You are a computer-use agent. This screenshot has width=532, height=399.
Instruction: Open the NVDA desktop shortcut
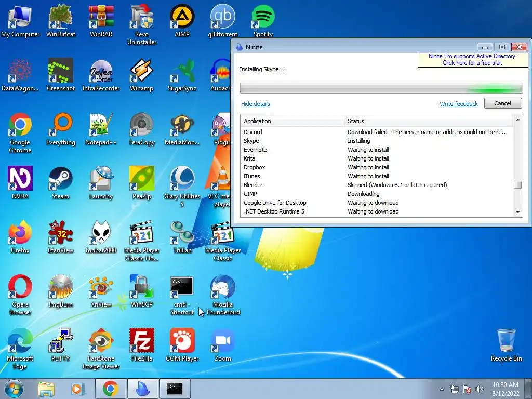[20, 182]
